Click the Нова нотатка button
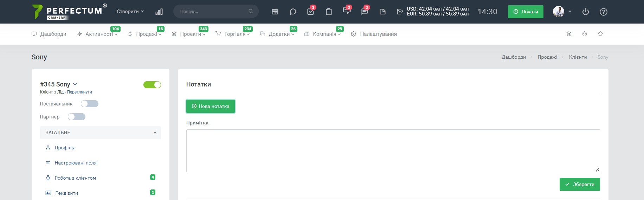 click(x=211, y=106)
